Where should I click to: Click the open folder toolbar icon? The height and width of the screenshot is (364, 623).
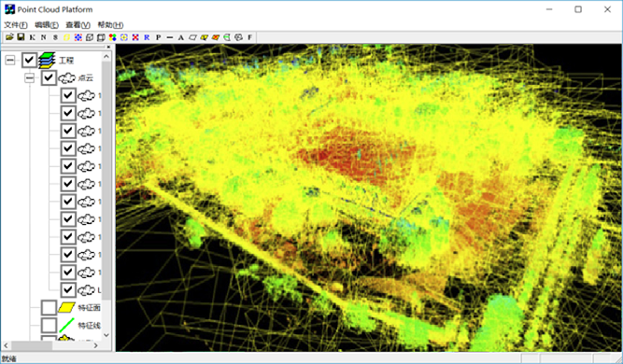tap(9, 37)
